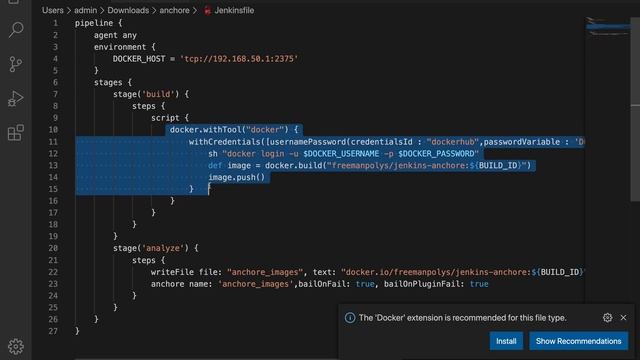Click the bailOnPluginFail parameter
This screenshot has width=640, height=360.
point(424,284)
